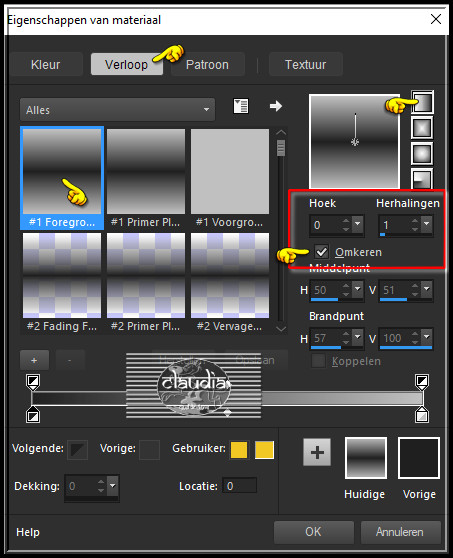Select the rectangular gradient style icon

click(422, 128)
